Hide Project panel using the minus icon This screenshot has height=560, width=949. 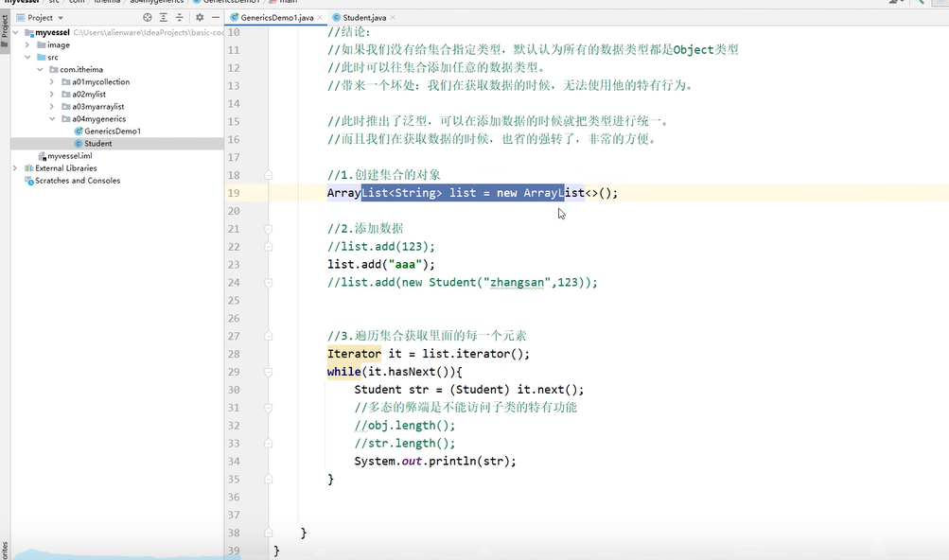tap(215, 17)
